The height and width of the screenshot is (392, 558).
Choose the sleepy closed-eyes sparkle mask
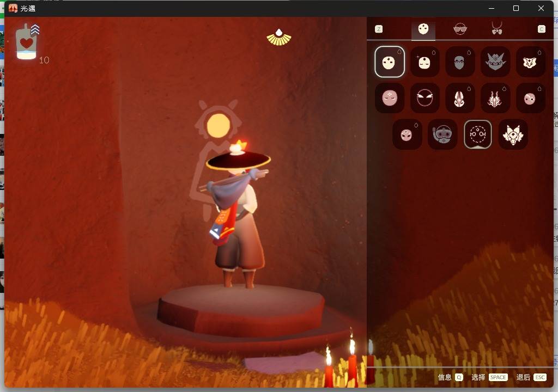[x=424, y=62]
